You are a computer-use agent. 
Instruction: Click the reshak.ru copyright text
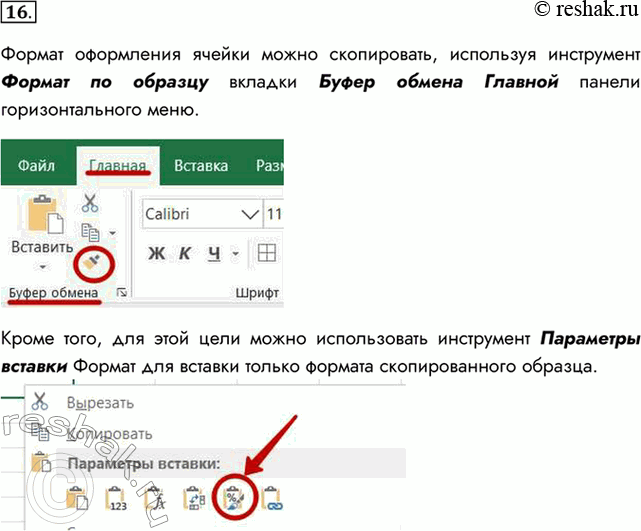coord(587,10)
